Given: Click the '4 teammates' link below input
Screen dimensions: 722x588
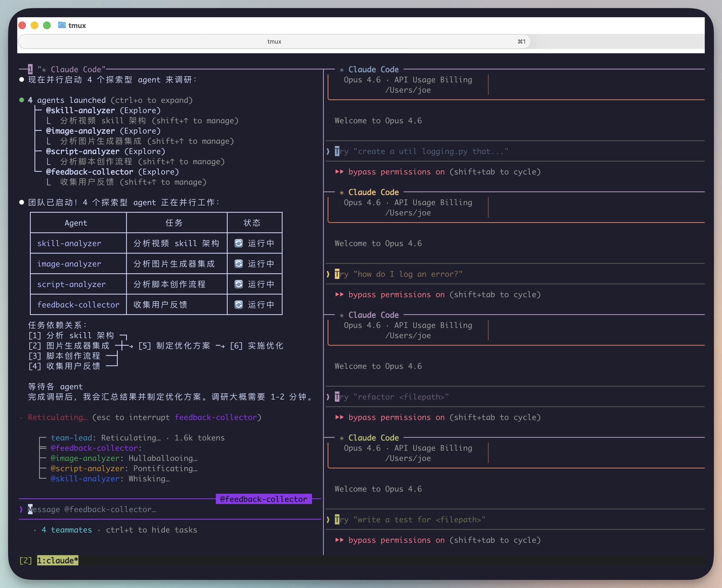Looking at the screenshot, I should pyautogui.click(x=67, y=530).
